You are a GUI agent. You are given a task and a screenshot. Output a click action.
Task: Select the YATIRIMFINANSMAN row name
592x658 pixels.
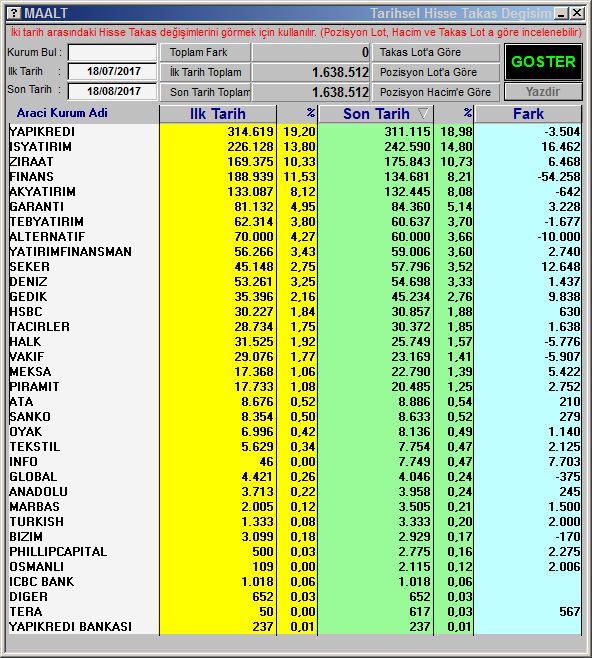[70, 252]
